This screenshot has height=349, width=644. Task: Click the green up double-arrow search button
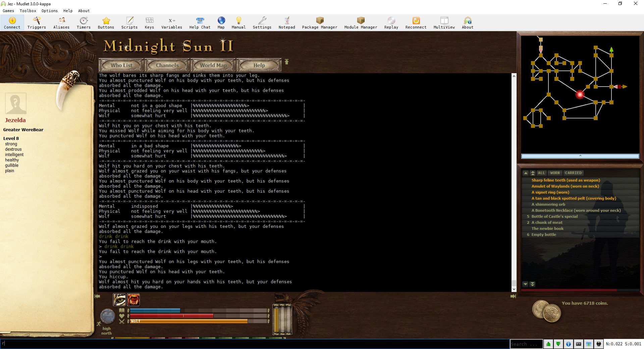coord(548,344)
